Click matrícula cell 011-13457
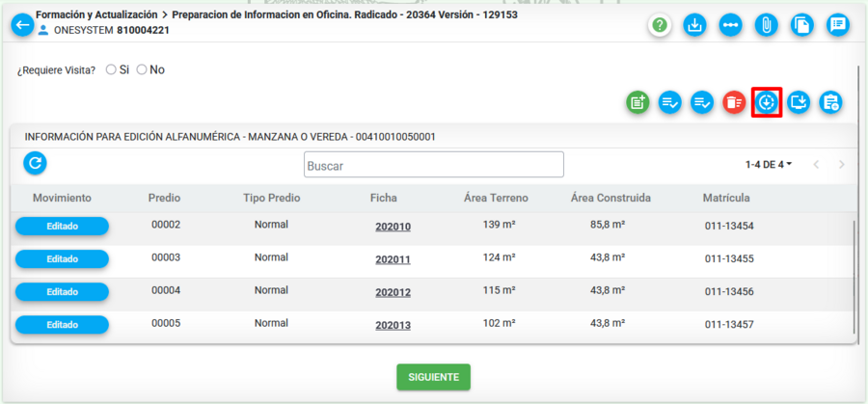This screenshot has height=404, width=868. [729, 324]
